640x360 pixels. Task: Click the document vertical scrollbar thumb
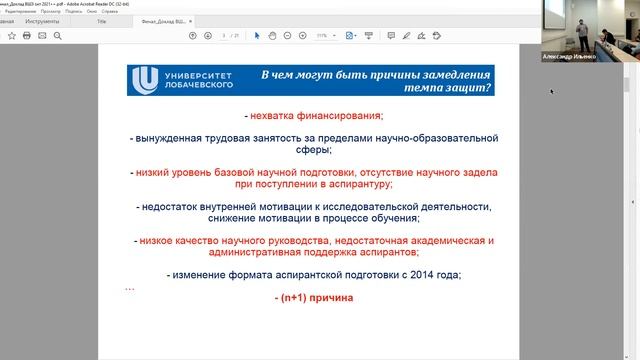627,84
